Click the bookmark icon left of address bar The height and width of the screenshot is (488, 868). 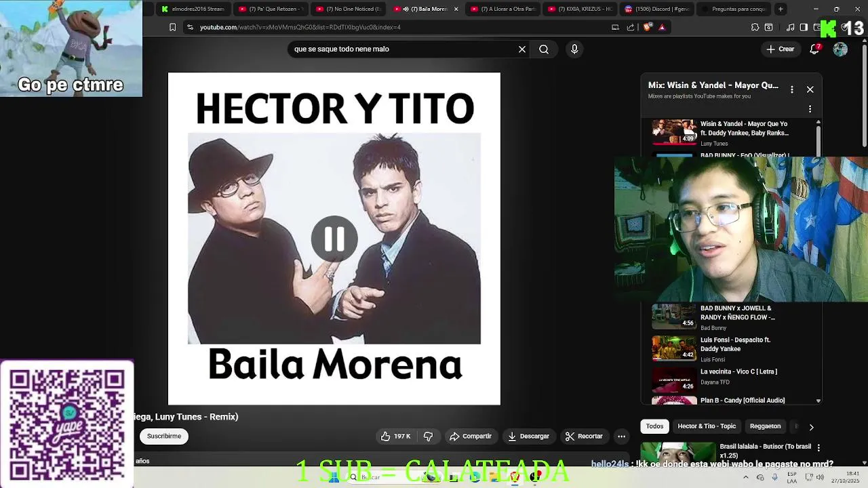click(x=172, y=27)
